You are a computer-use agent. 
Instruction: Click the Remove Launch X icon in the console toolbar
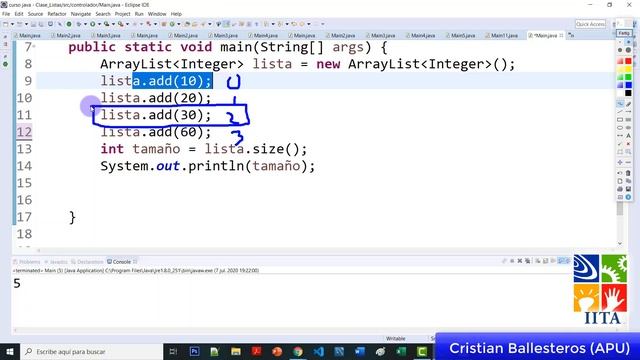point(520,261)
